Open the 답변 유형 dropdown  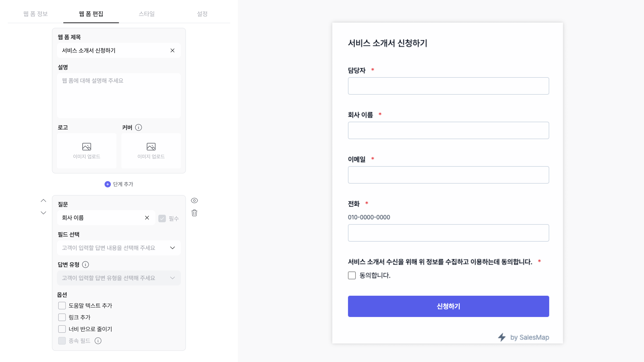click(x=119, y=278)
